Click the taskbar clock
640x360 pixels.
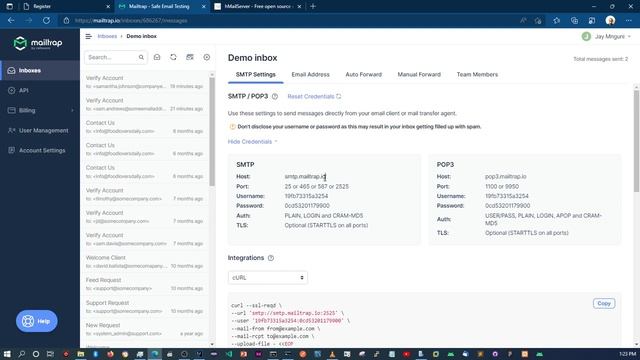pyautogui.click(x=627, y=354)
